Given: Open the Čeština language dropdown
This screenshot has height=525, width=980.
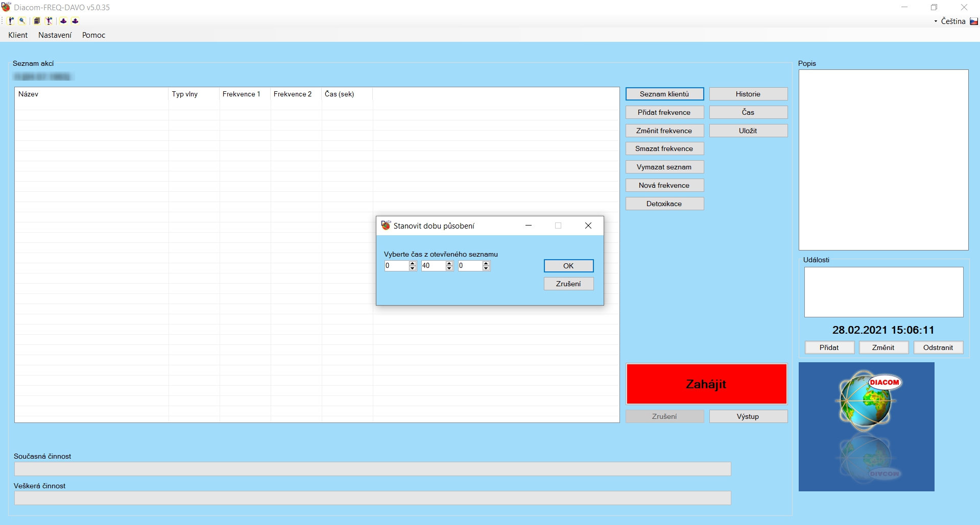Looking at the screenshot, I should (950, 21).
